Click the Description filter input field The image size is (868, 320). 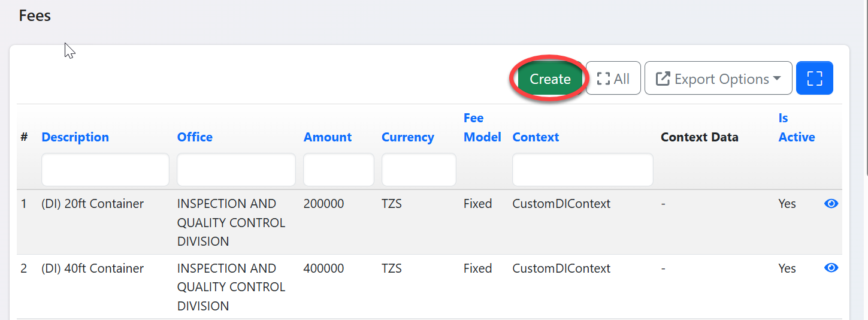[x=105, y=170]
